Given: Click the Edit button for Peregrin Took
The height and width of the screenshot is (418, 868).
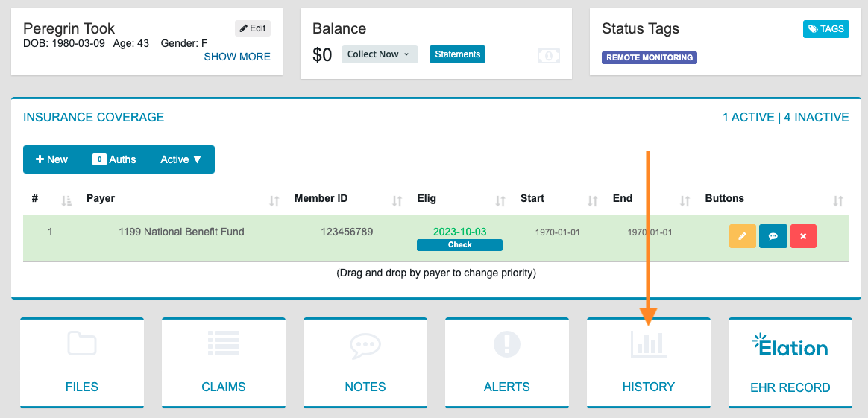Looking at the screenshot, I should pyautogui.click(x=253, y=28).
